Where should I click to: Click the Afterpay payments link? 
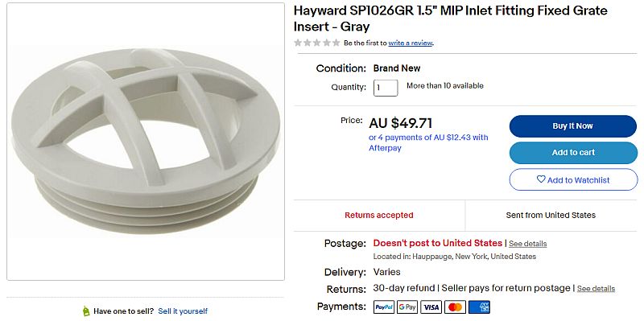click(x=428, y=142)
